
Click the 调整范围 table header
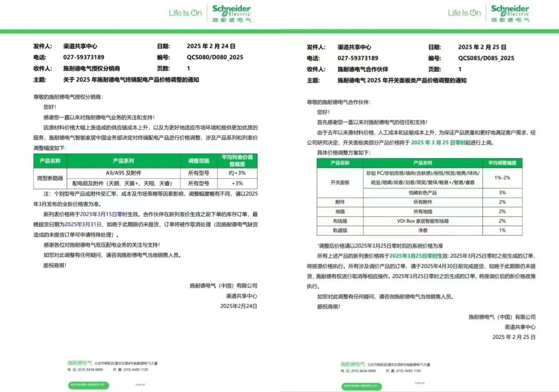pyautogui.click(x=199, y=161)
